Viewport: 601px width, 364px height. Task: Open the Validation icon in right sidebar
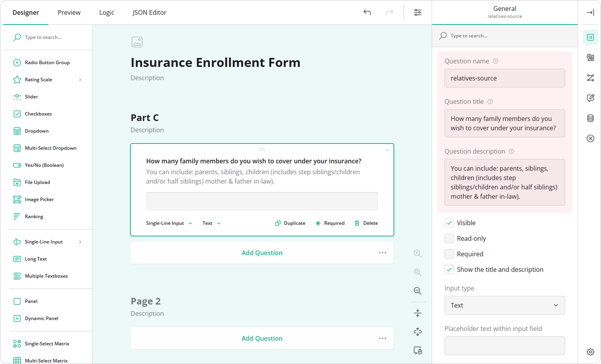tap(590, 138)
